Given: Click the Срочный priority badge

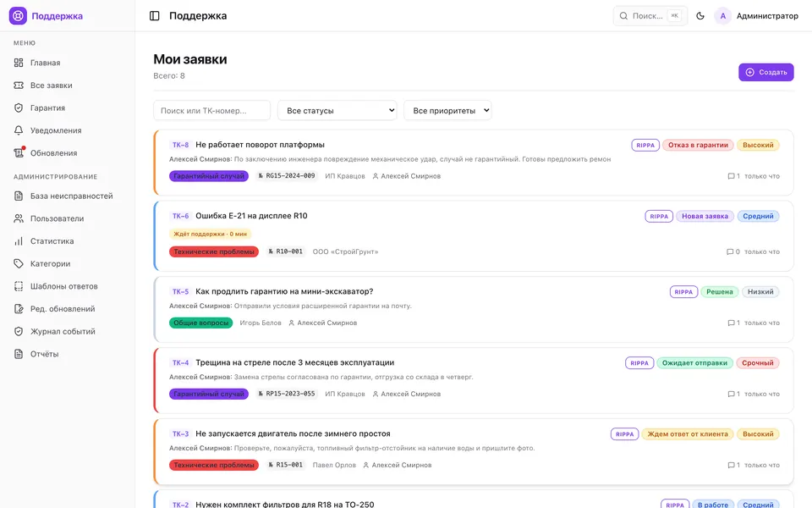Looking at the screenshot, I should (757, 363).
